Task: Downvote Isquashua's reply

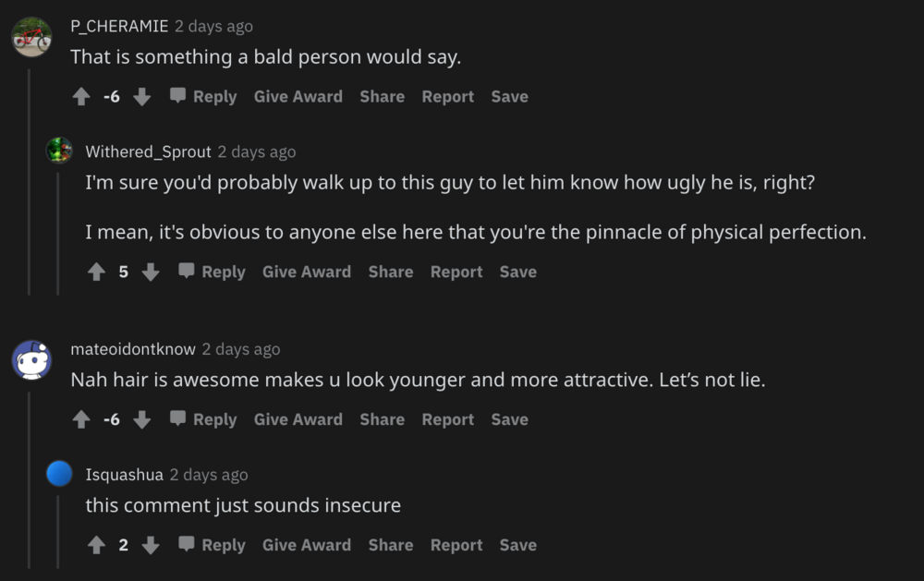Action: pyautogui.click(x=151, y=546)
